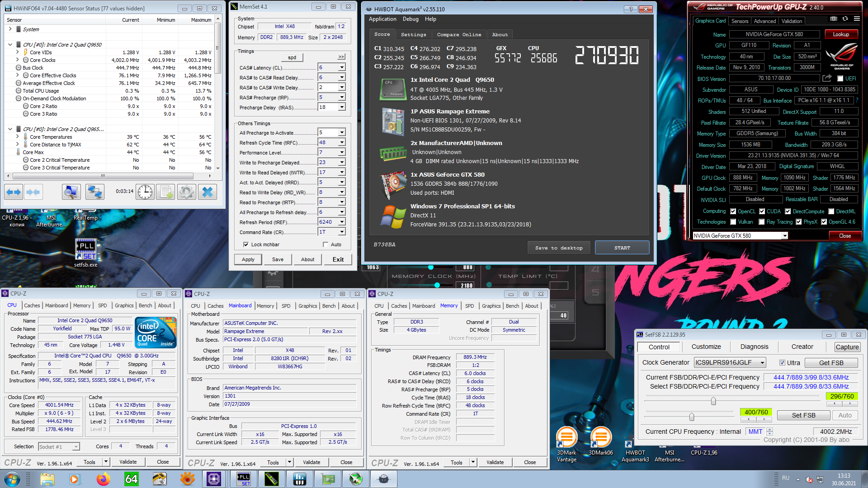
Task: Click lower SetFSB frequency slider thumb
Action: click(x=691, y=416)
